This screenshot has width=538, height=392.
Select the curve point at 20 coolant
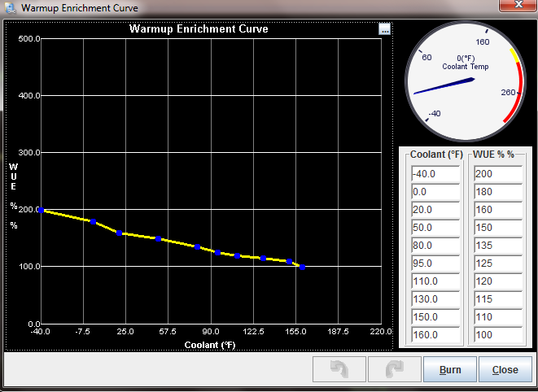(x=120, y=233)
